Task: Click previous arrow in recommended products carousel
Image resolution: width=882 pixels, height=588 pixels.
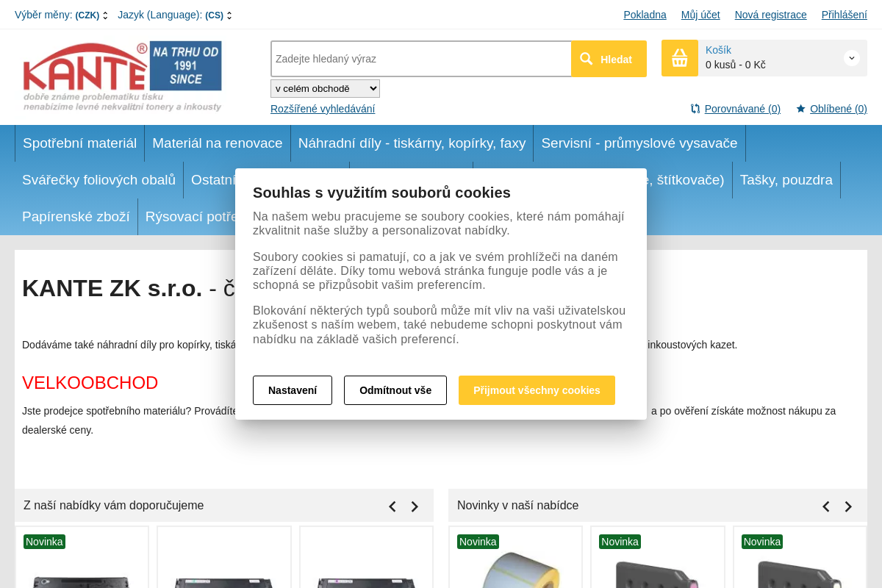Action: [x=392, y=506]
